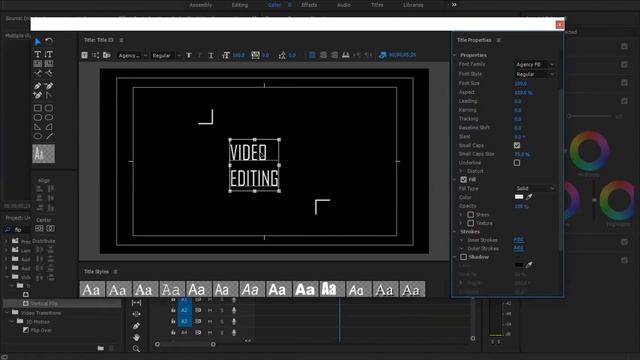Select the Rounded Rectangle tool
640x360 pixels.
coord(49,118)
